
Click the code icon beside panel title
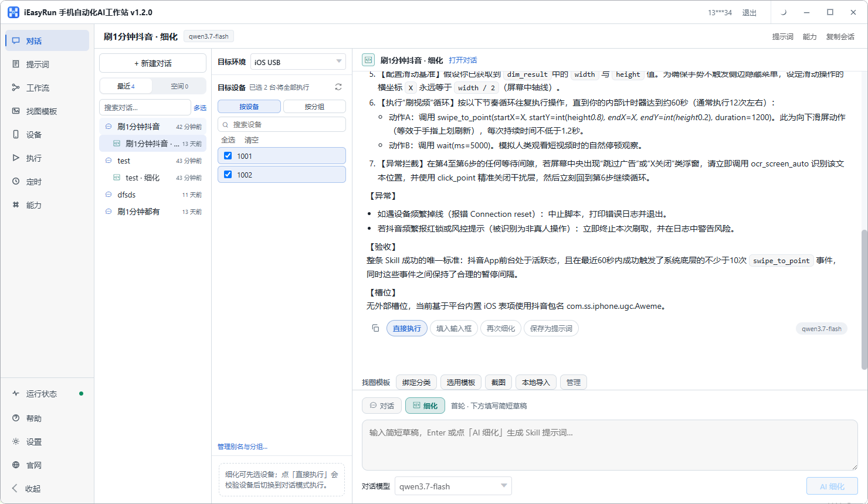click(x=368, y=60)
